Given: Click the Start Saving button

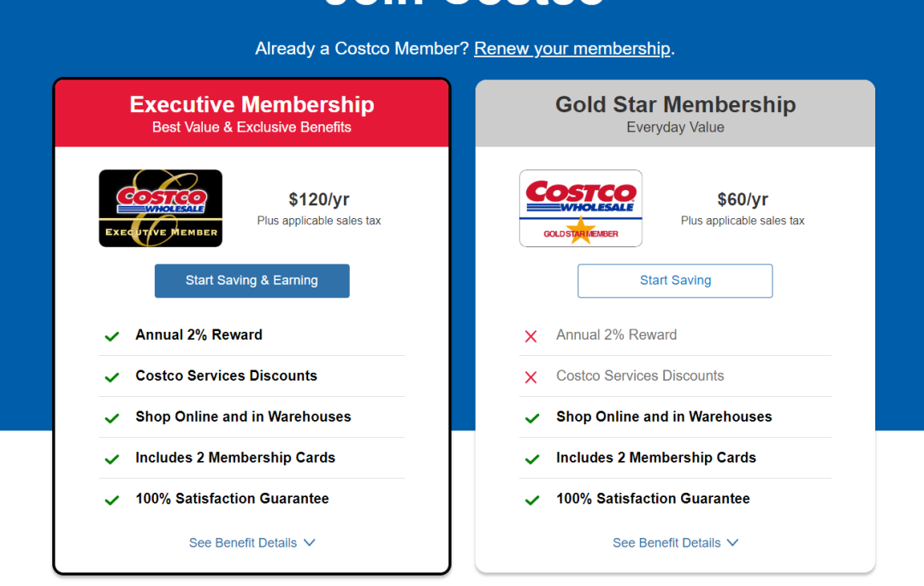Looking at the screenshot, I should point(675,281).
